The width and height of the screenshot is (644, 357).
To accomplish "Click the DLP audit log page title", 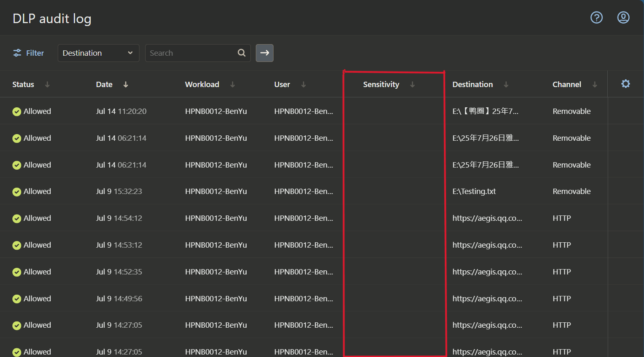I will (x=52, y=19).
